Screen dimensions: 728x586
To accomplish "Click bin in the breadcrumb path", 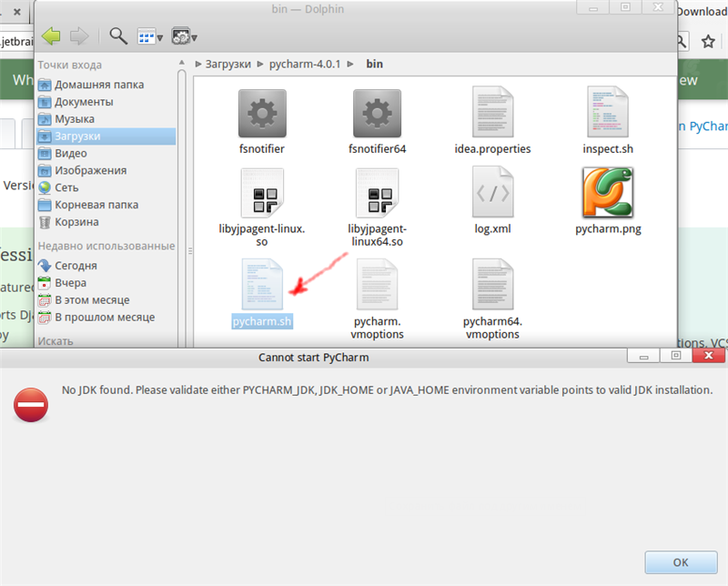I will [375, 64].
